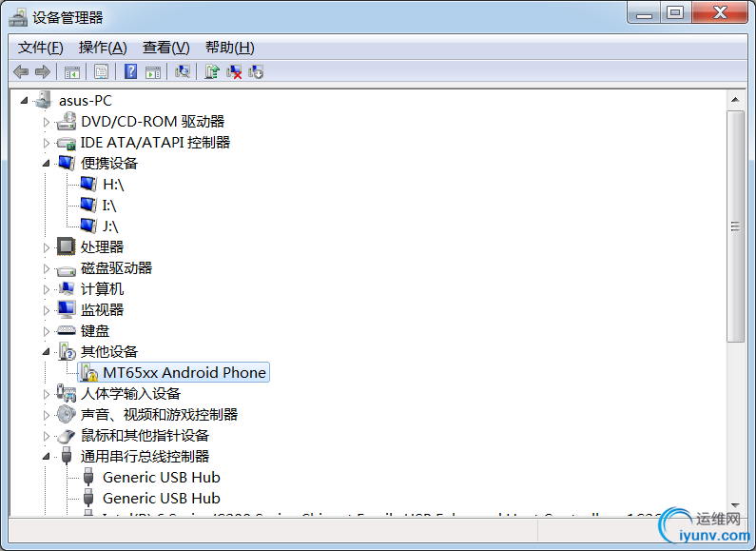Screen dimensions: 756x551
Task: Click the 磁盘驱动器 disk drive icon
Action: [x=66, y=269]
